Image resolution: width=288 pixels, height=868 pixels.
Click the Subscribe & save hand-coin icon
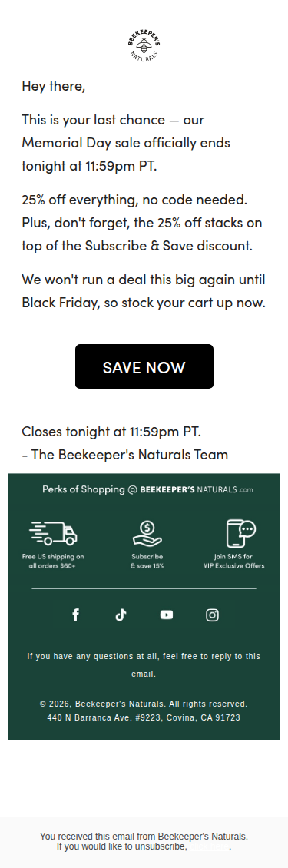[x=147, y=534]
